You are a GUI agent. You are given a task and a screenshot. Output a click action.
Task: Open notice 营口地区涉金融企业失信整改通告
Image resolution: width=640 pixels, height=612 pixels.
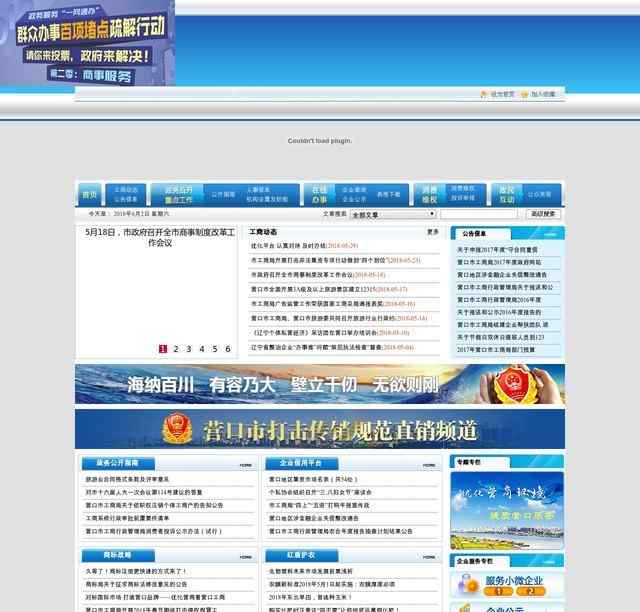(502, 275)
